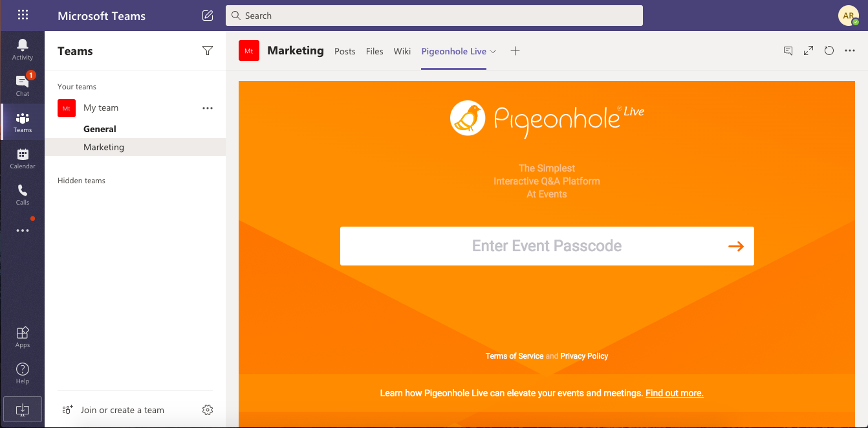This screenshot has width=868, height=428.
Task: Expand the tab to full screen
Action: point(808,51)
